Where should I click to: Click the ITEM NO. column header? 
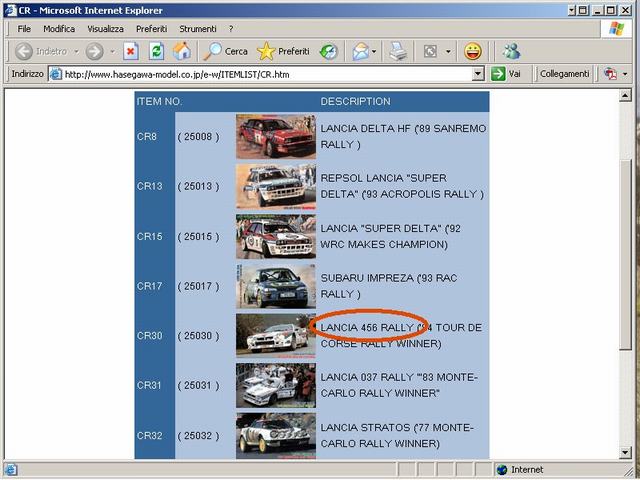point(160,102)
